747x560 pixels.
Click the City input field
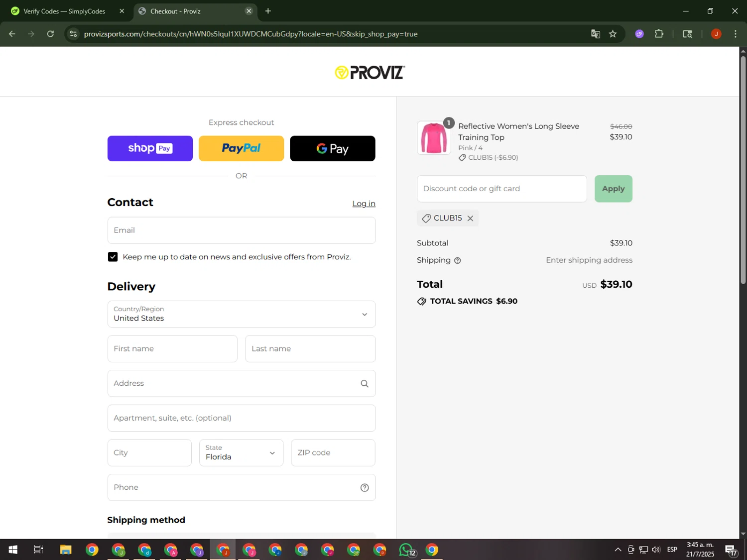tap(149, 453)
